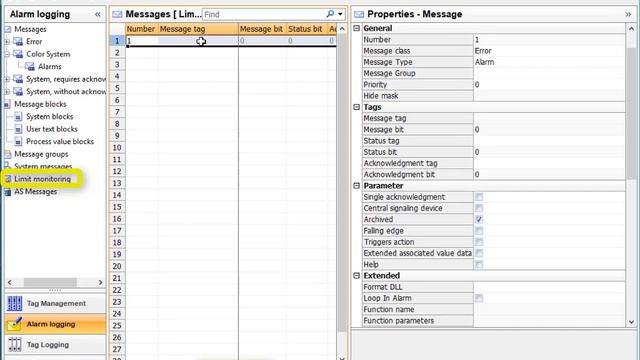This screenshot has height=360, width=640.
Task: Select Message blocks in tree
Action: pos(40,104)
